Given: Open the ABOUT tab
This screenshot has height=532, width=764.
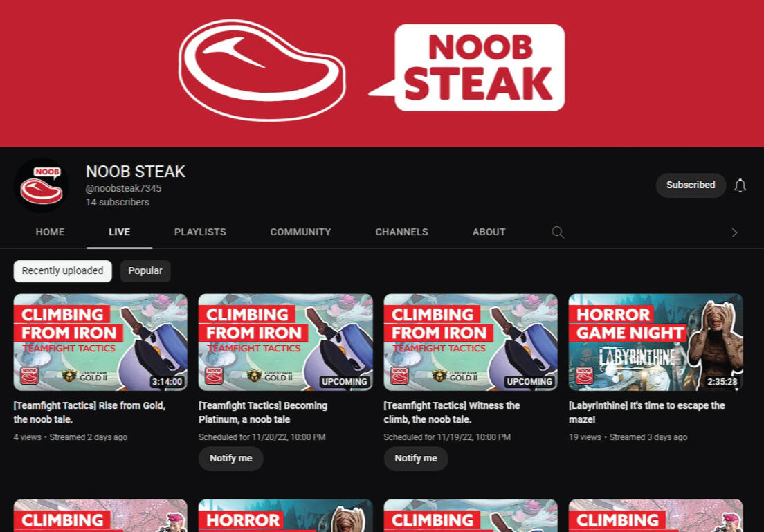Looking at the screenshot, I should click(x=489, y=232).
